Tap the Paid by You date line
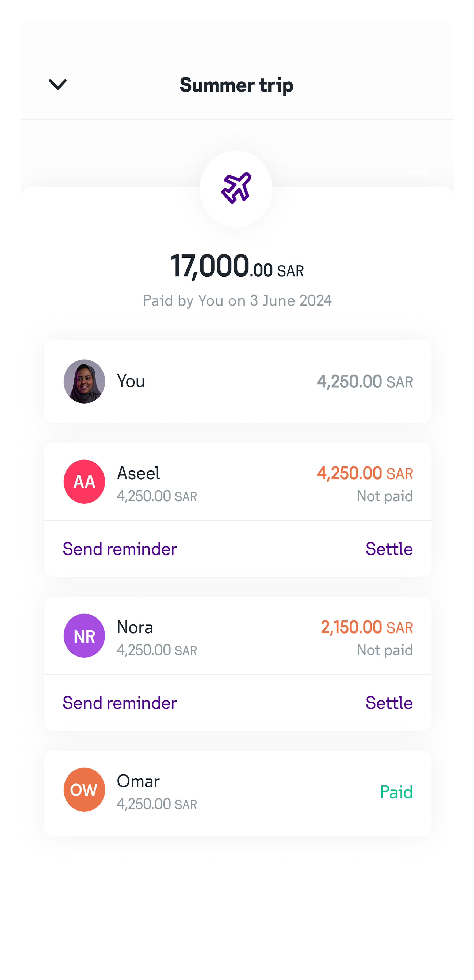The height and width of the screenshot is (980, 474). (x=237, y=300)
